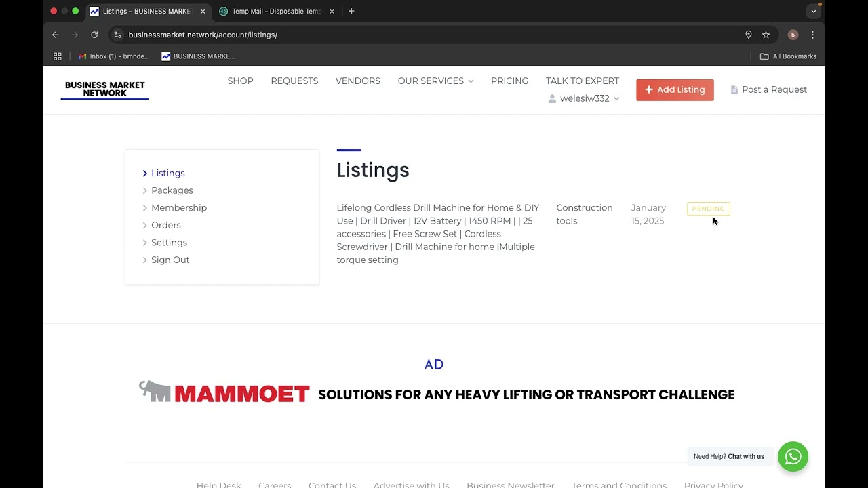Open a new browser tab
Image resolution: width=868 pixels, height=488 pixels.
pyautogui.click(x=351, y=11)
